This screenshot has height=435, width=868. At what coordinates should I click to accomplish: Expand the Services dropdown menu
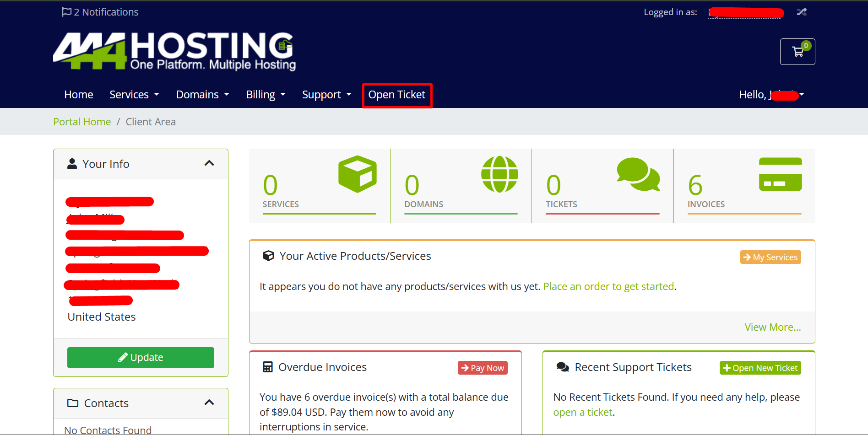[x=134, y=95]
